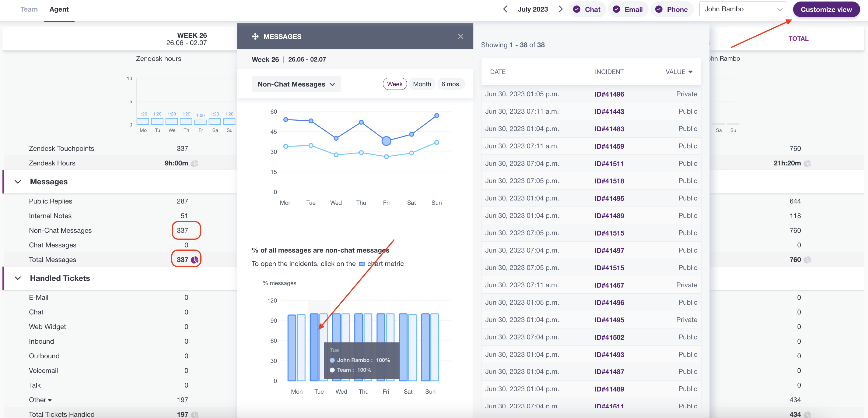Select the Month range option
868x418 pixels.
pos(422,84)
